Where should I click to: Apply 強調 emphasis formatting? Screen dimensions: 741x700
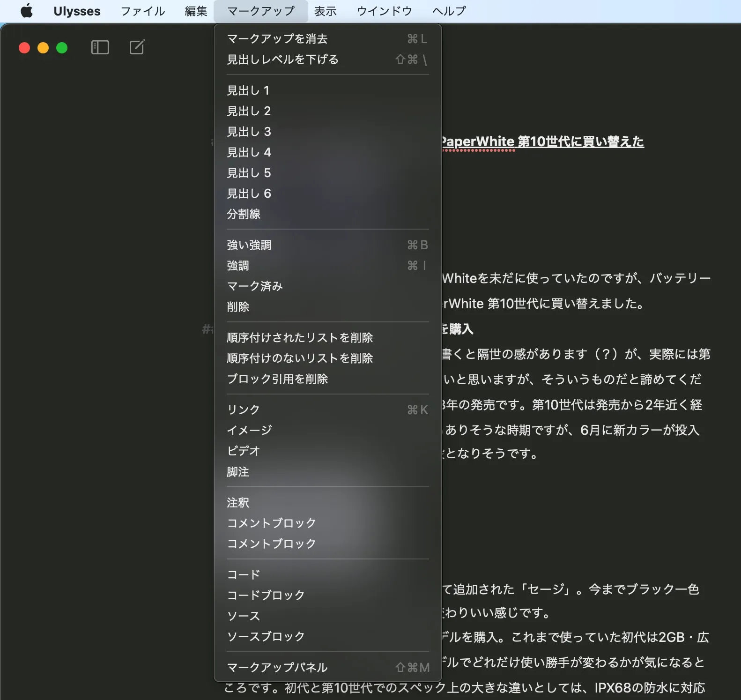coord(327,266)
